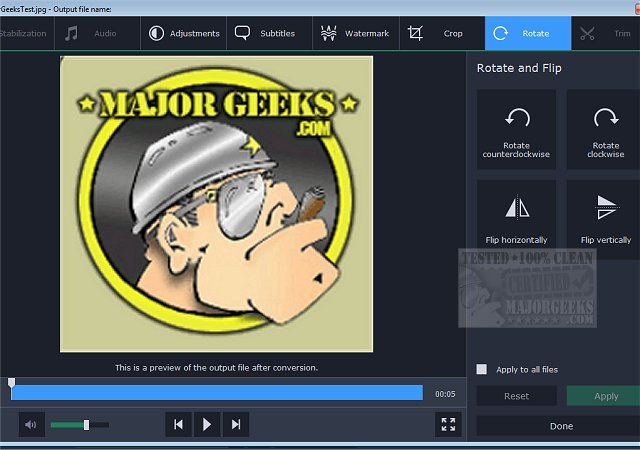Click the green Apply button

pos(603,396)
